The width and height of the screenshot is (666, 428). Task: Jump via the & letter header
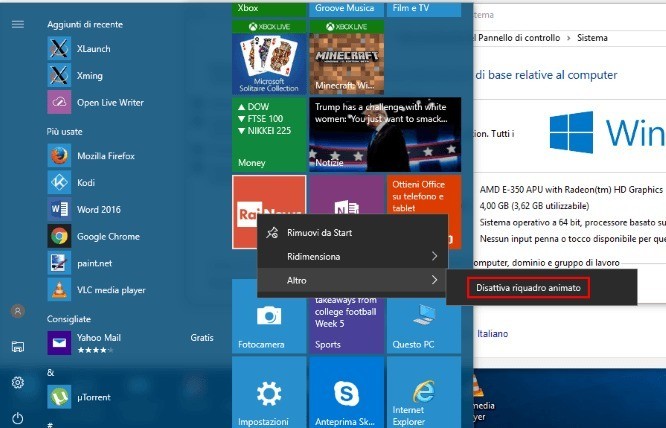(51, 373)
